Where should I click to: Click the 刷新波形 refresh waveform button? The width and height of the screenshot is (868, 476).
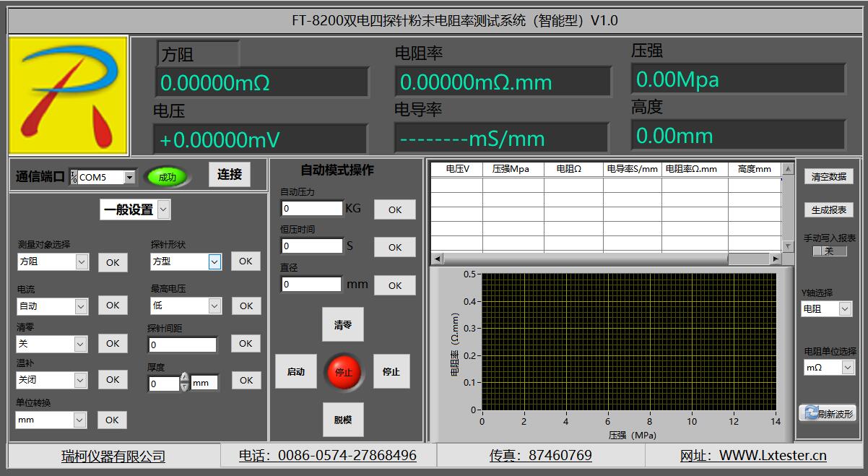827,413
